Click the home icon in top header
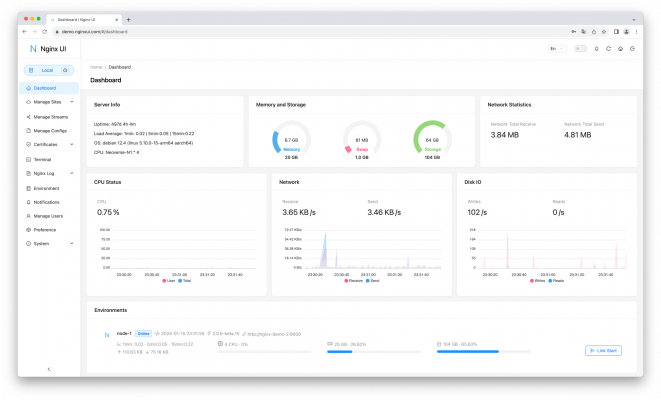661x400 pixels. [621, 48]
